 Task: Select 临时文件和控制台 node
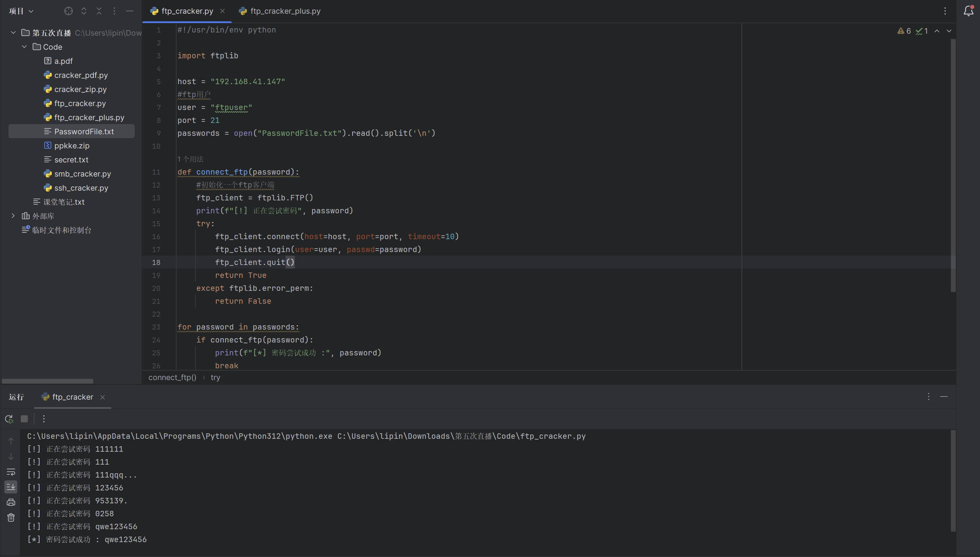(x=61, y=230)
